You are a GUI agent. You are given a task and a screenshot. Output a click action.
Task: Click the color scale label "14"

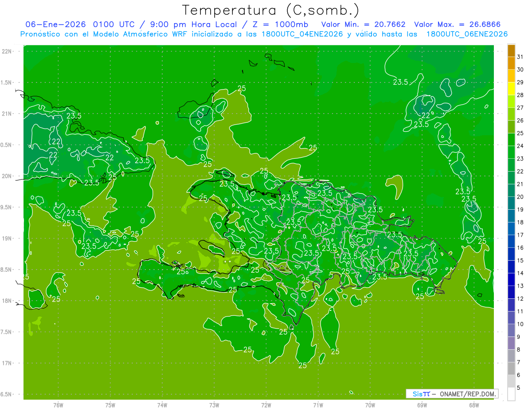520,273
